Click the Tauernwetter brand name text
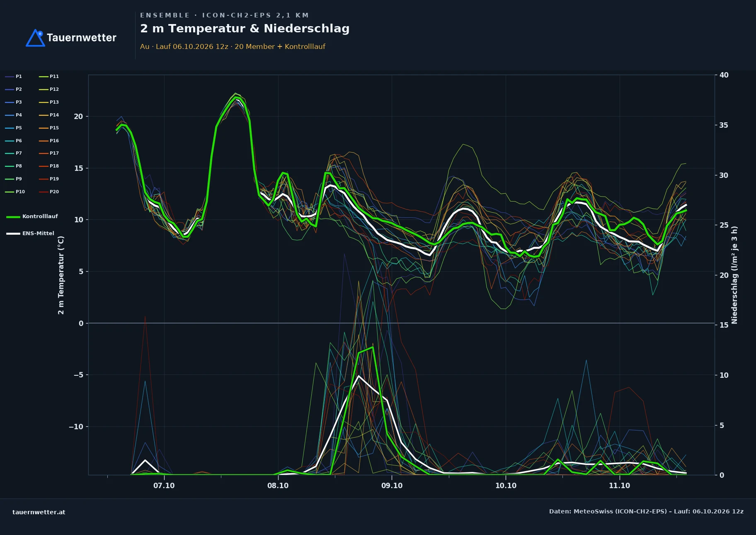Screen dimensions: 756x535 82,38
